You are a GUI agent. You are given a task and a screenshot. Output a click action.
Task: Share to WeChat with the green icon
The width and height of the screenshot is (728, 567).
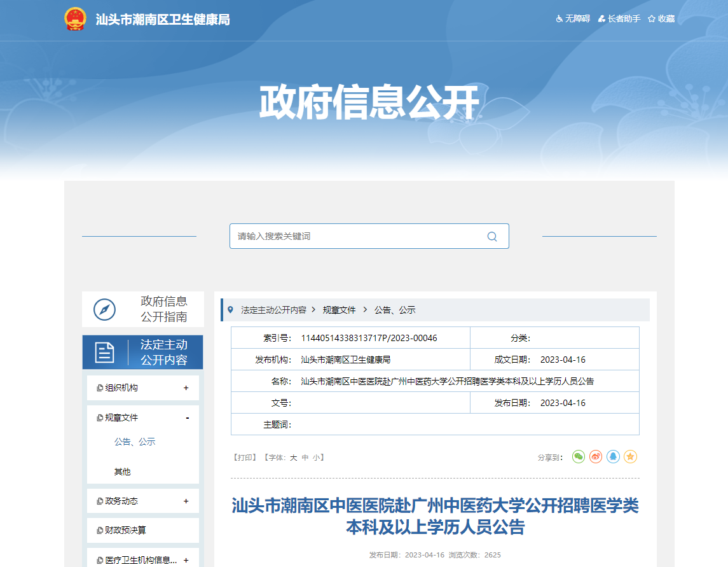[579, 457]
